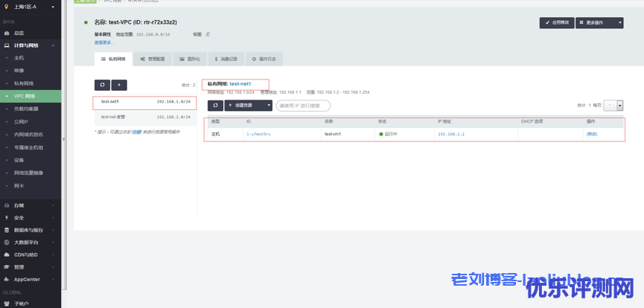Open the 更多操作 more actions dropdown
644x308 pixels.
click(x=599, y=23)
